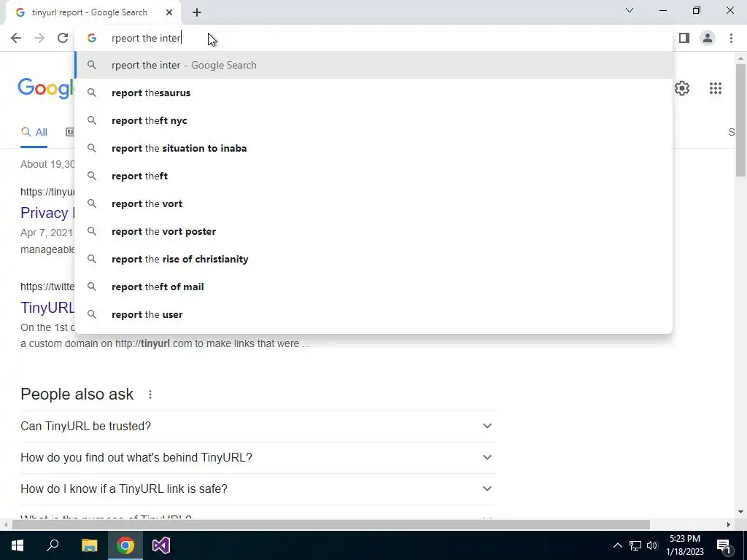Open the Privacy result link

47,213
